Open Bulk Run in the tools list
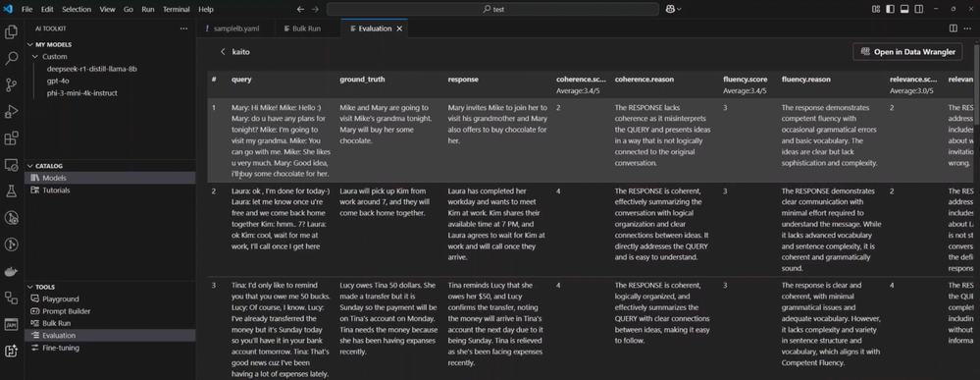This screenshot has height=380, width=980. point(110,323)
